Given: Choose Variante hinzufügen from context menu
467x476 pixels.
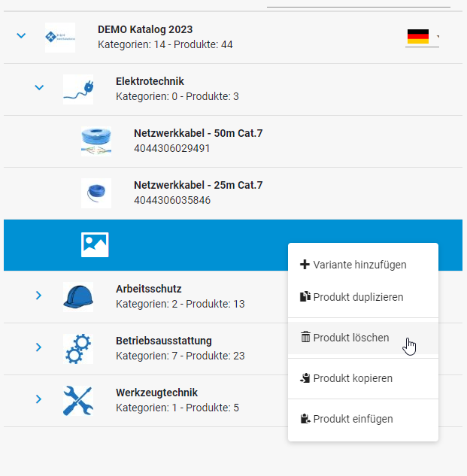Looking at the screenshot, I should (363, 265).
